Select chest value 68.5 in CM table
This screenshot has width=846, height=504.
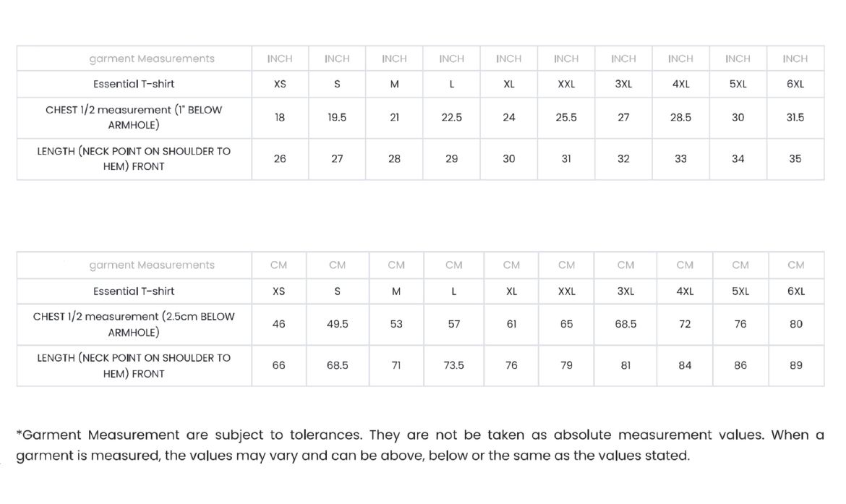[x=625, y=324]
